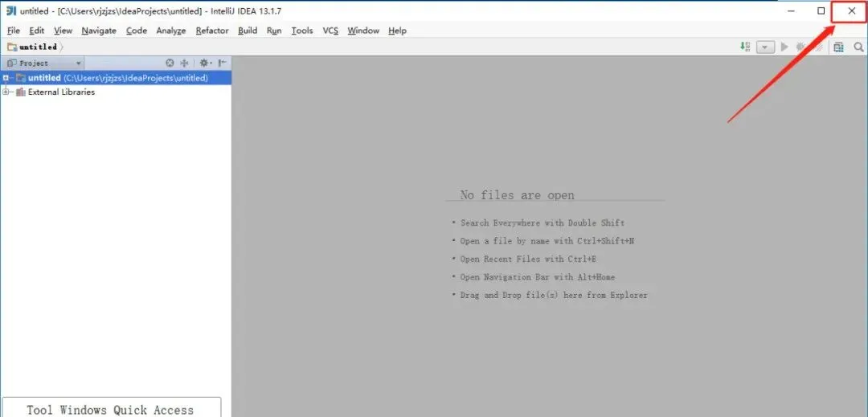Image resolution: width=868 pixels, height=417 pixels.
Task: Click "Open Recent Files with Ctrl+E" hint
Action: (528, 259)
